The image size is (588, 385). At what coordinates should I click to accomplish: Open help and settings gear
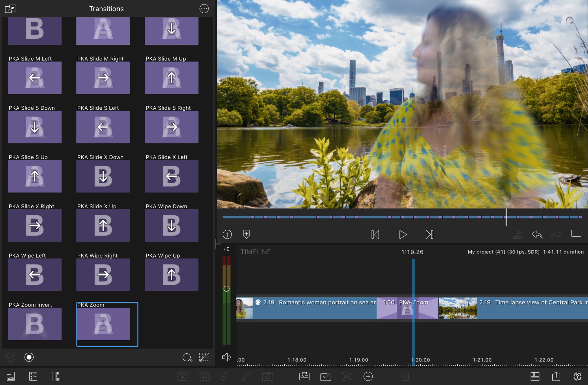577,376
